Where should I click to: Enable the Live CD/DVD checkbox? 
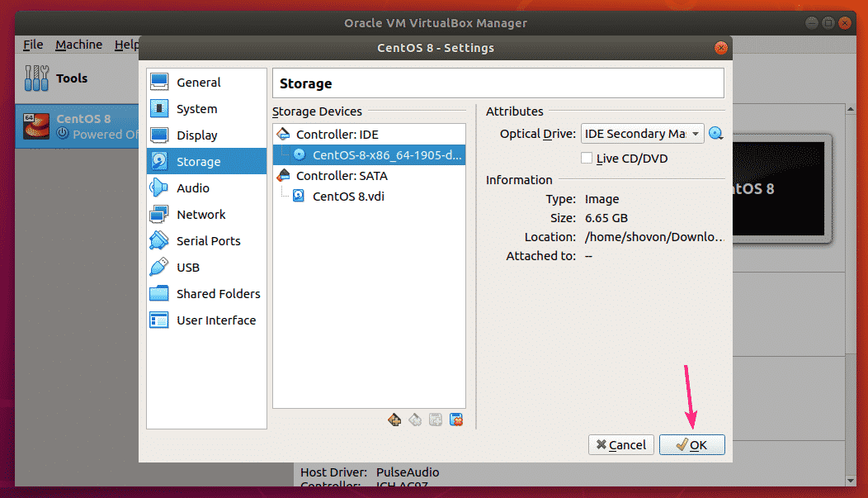587,158
